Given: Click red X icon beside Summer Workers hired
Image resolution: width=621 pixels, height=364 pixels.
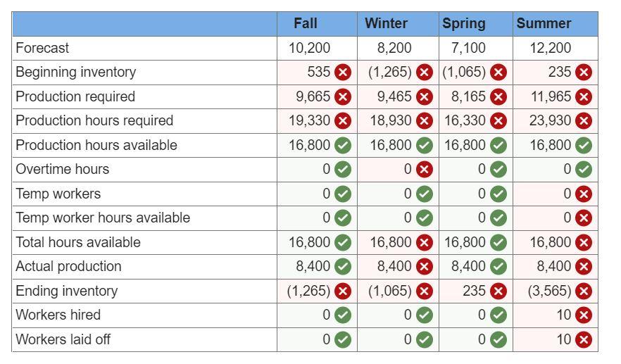Looking at the screenshot, I should (584, 315).
